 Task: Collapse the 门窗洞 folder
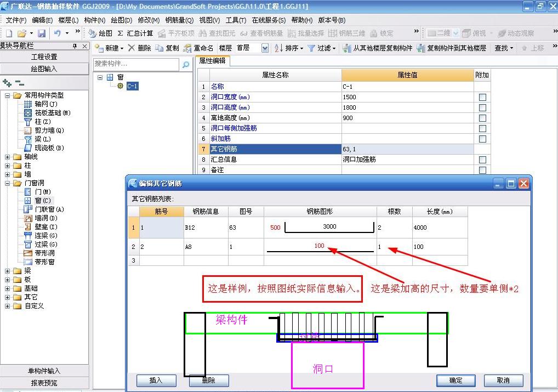click(8, 183)
